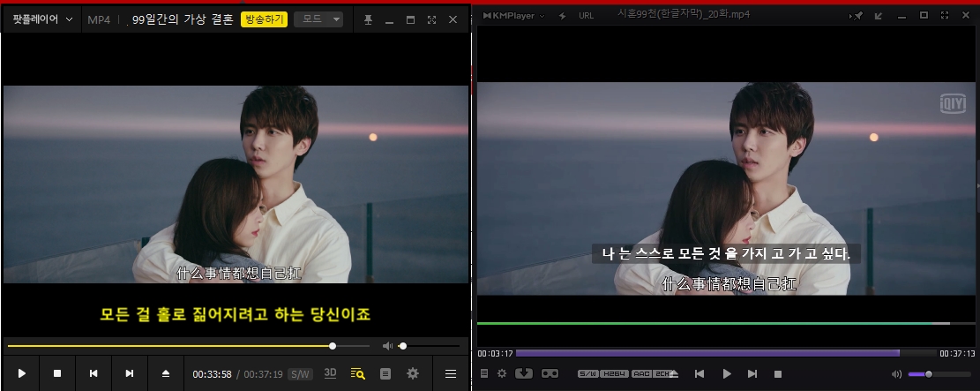
Task: Seek on the KMPlayer purple progress bar
Action: click(x=725, y=353)
